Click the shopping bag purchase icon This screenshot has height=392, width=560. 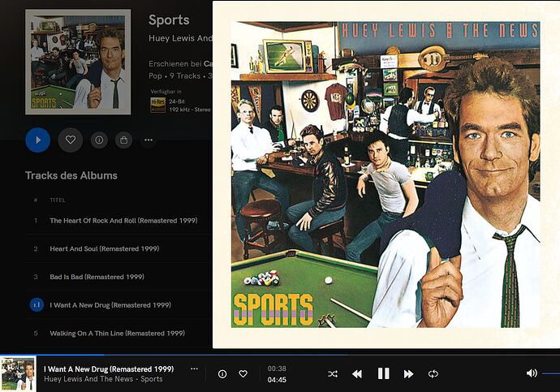(124, 140)
